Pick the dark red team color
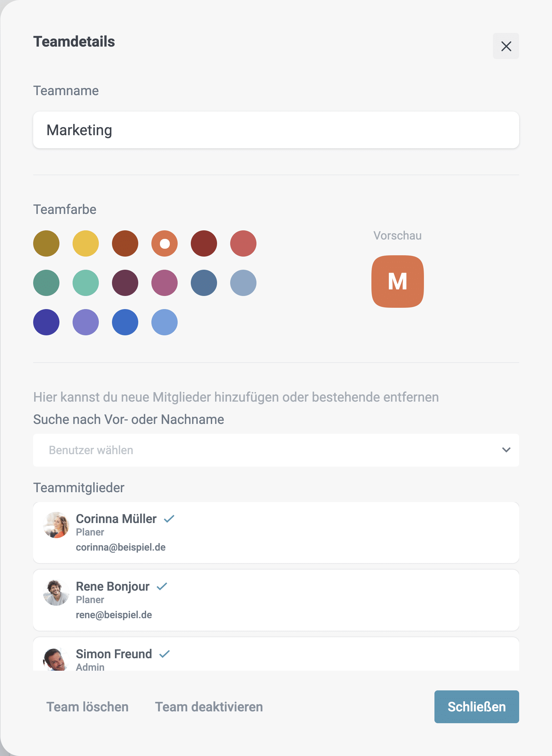 (204, 243)
